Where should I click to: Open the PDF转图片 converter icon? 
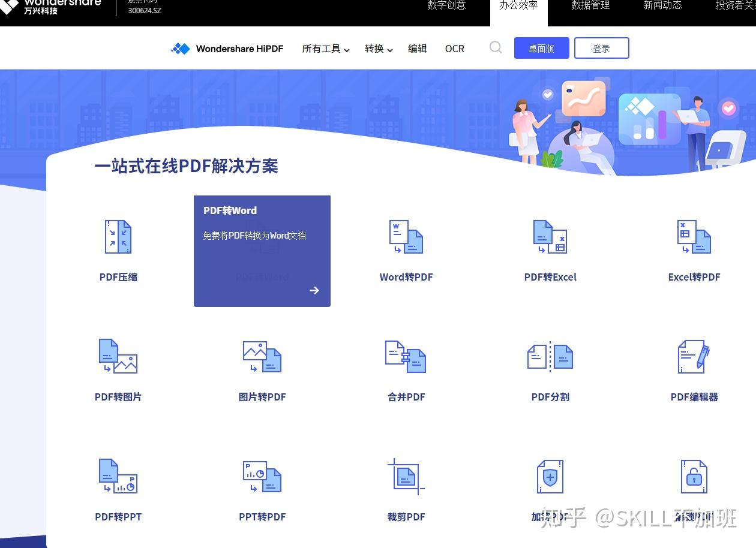118,356
